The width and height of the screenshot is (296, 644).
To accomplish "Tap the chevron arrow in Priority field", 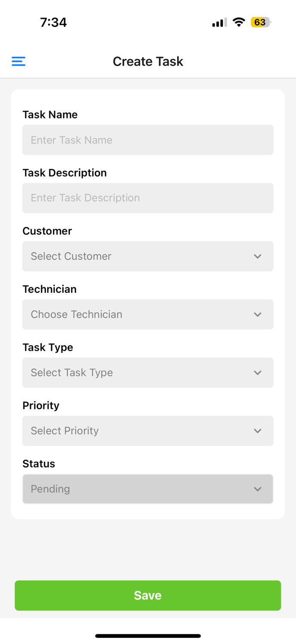I will tap(257, 431).
